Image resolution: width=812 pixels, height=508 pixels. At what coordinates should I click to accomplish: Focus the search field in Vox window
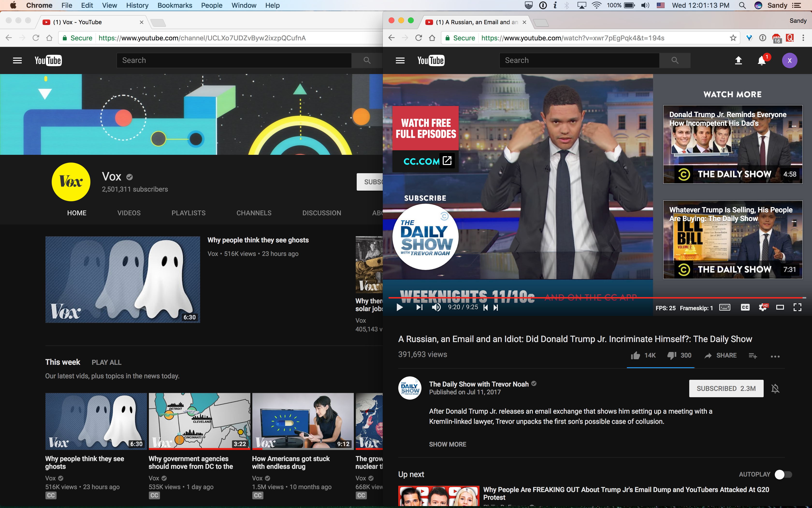[234, 60]
